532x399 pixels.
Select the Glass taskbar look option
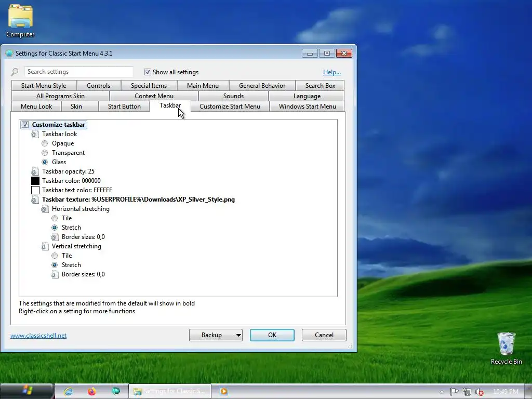coord(45,162)
